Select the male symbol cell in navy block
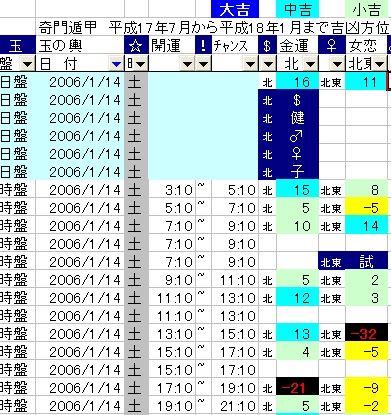The image size is (391, 415). point(297,136)
